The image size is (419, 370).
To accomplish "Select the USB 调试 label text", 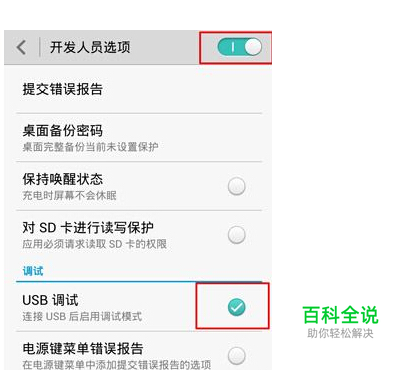I will pos(50,300).
